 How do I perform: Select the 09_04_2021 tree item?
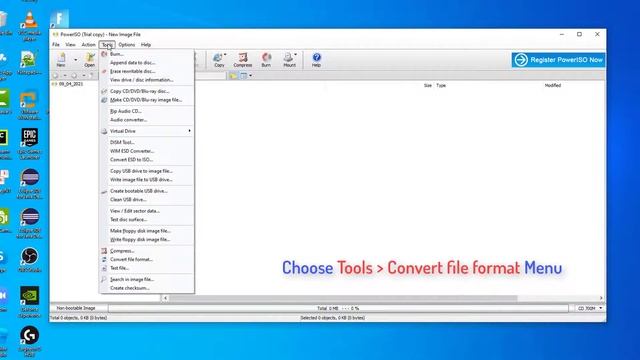(71, 84)
